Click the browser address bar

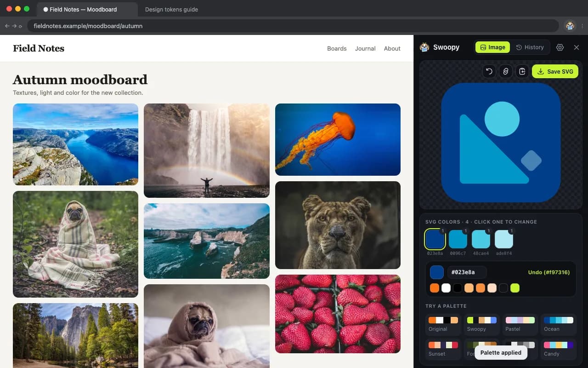(293, 26)
